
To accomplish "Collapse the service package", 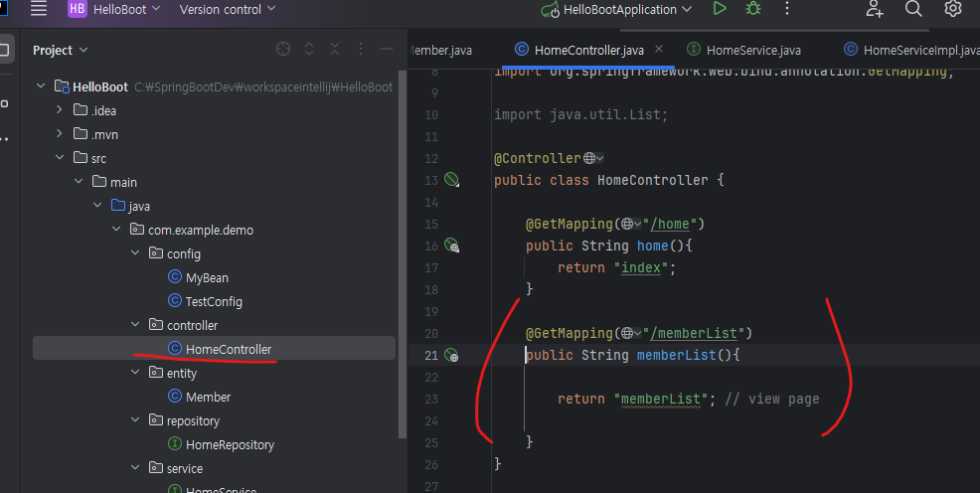I will coord(135,467).
